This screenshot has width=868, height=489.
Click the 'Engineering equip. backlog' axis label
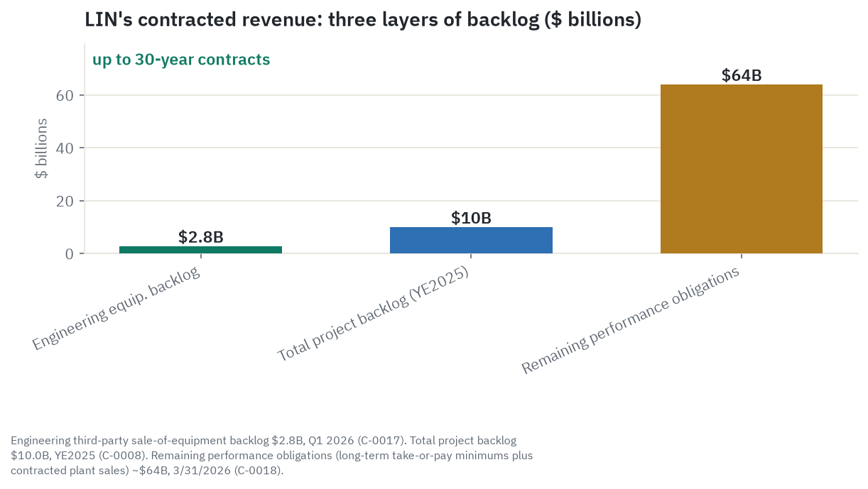116,309
